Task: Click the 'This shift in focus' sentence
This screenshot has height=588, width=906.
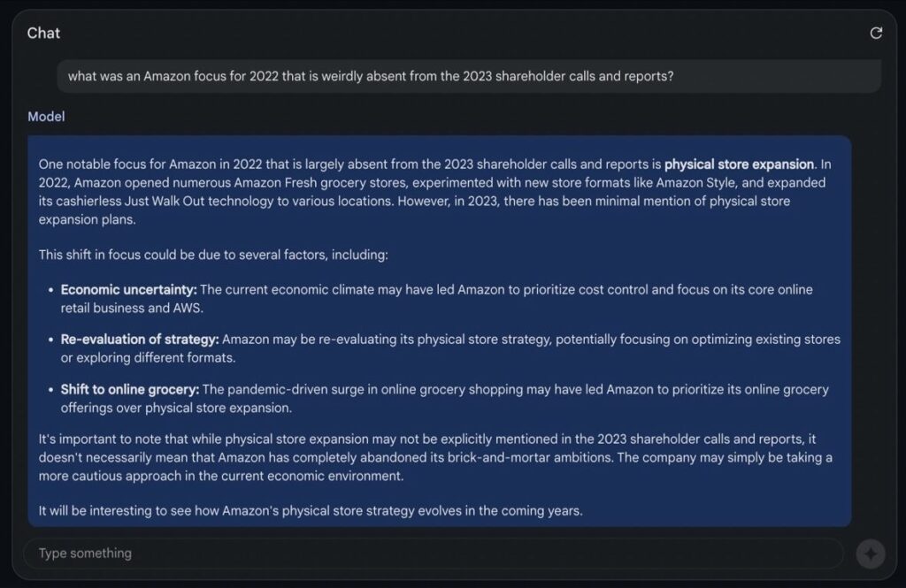Action: click(213, 255)
